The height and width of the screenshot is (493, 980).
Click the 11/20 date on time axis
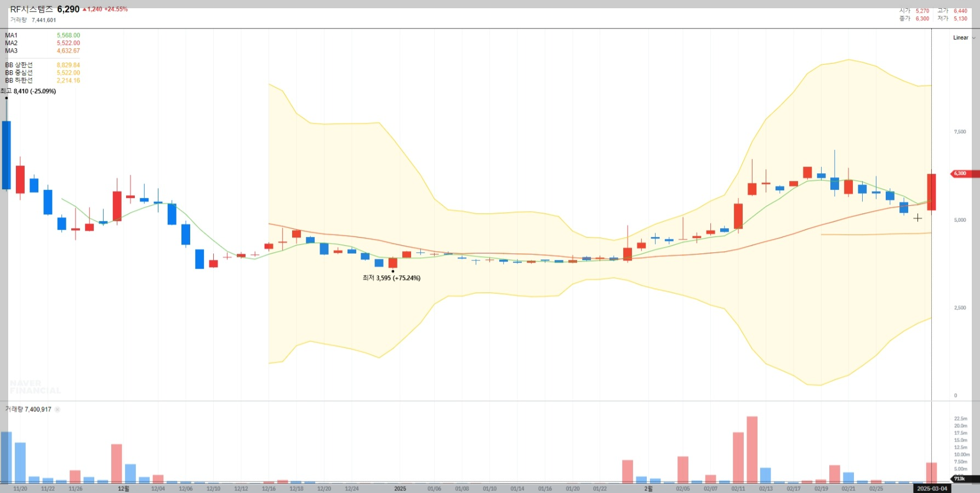point(20,489)
